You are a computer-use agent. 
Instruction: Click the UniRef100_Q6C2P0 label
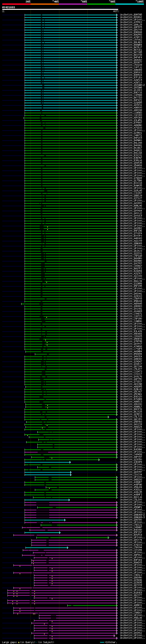point(131,419)
